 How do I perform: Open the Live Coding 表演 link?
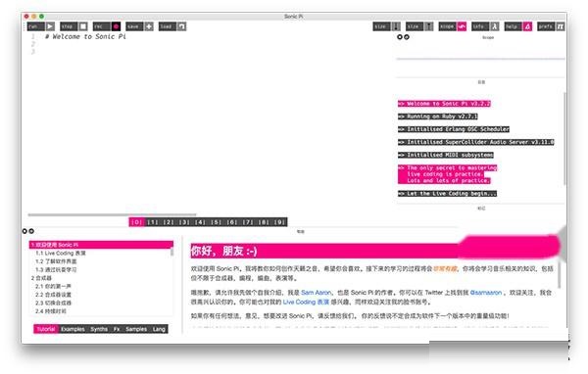pyautogui.click(x=306, y=302)
